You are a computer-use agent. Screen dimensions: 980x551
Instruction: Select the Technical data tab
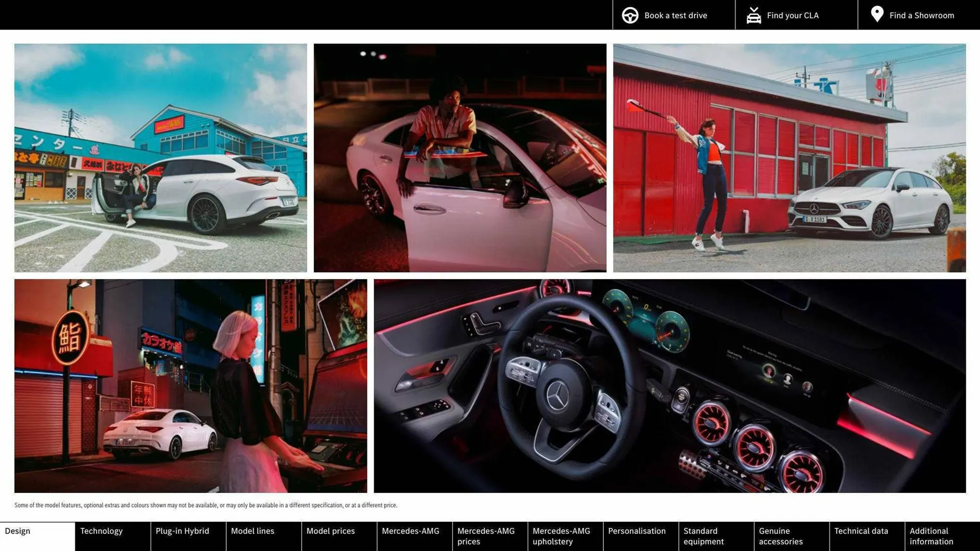click(x=861, y=531)
